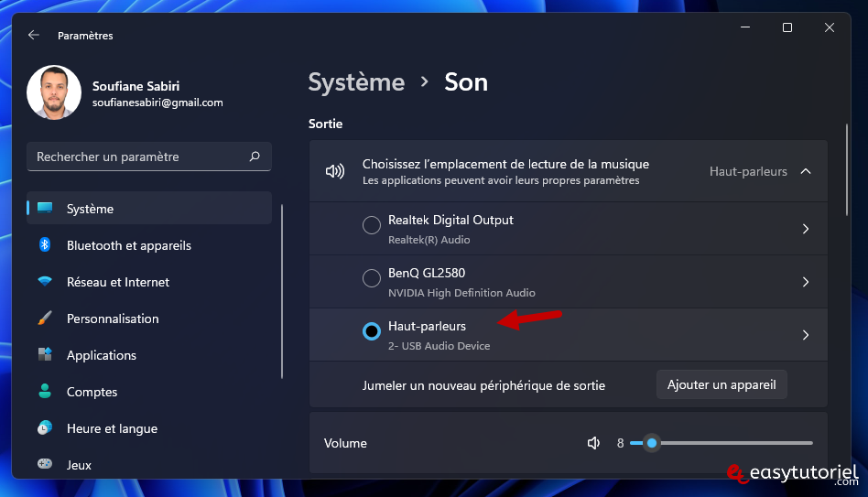
Task: Select the Realtek Digital Output radio button
Action: (372, 225)
